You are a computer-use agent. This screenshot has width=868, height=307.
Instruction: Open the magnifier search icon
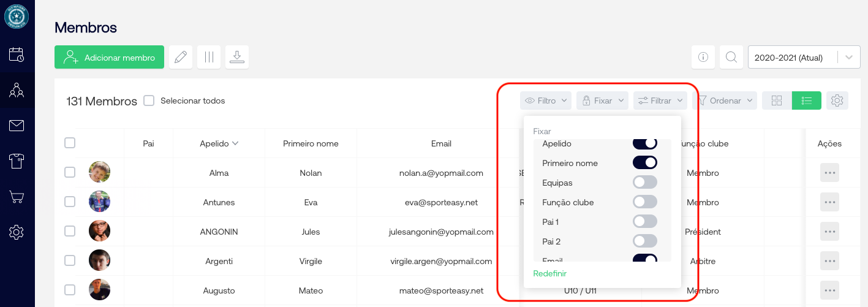pyautogui.click(x=731, y=58)
